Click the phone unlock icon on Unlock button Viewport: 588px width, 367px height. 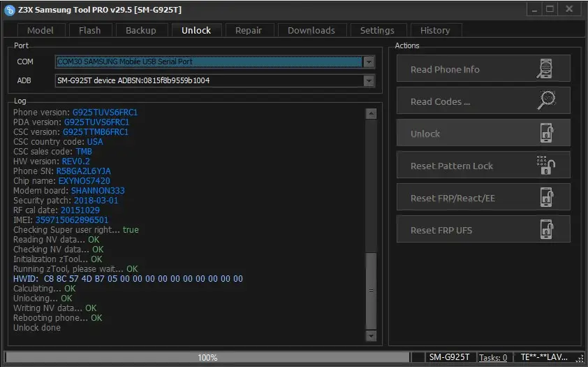coord(546,134)
